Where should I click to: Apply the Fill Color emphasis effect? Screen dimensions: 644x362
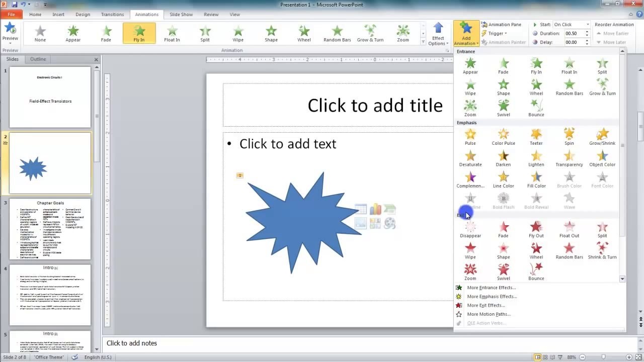[x=536, y=179]
